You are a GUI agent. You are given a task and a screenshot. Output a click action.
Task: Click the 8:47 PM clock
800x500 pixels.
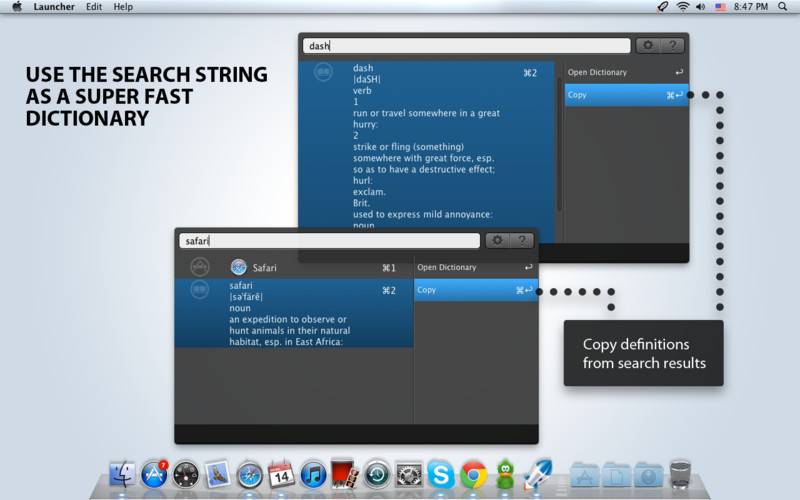[751, 7]
